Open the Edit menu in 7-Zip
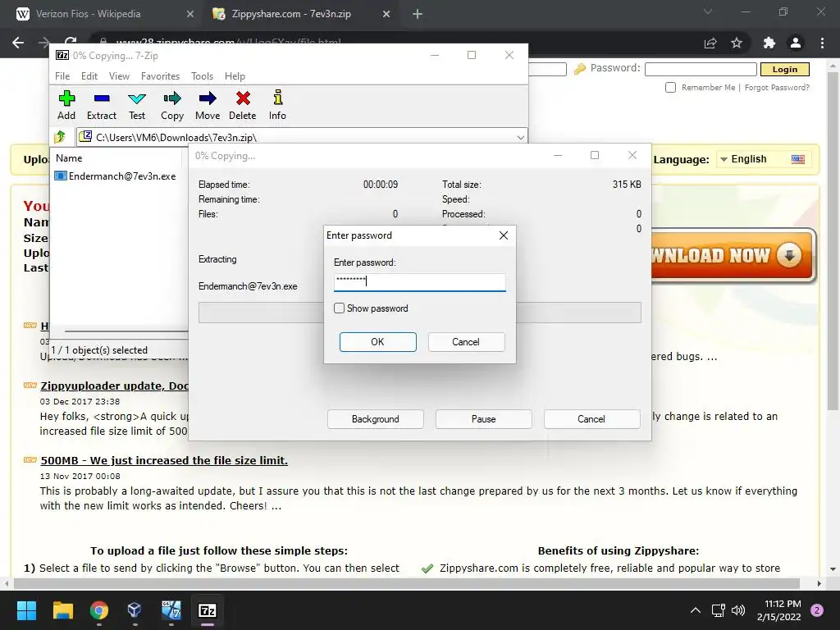The image size is (840, 630). pos(89,76)
